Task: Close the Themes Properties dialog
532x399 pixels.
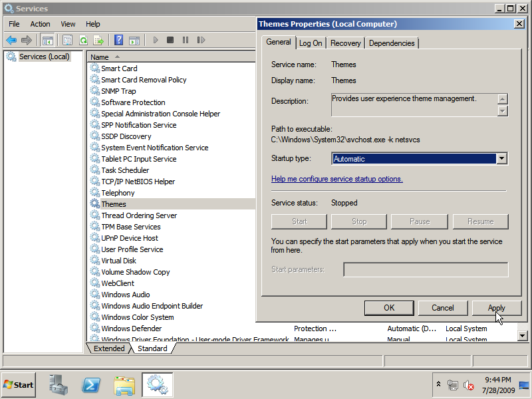Action: pyautogui.click(x=519, y=24)
